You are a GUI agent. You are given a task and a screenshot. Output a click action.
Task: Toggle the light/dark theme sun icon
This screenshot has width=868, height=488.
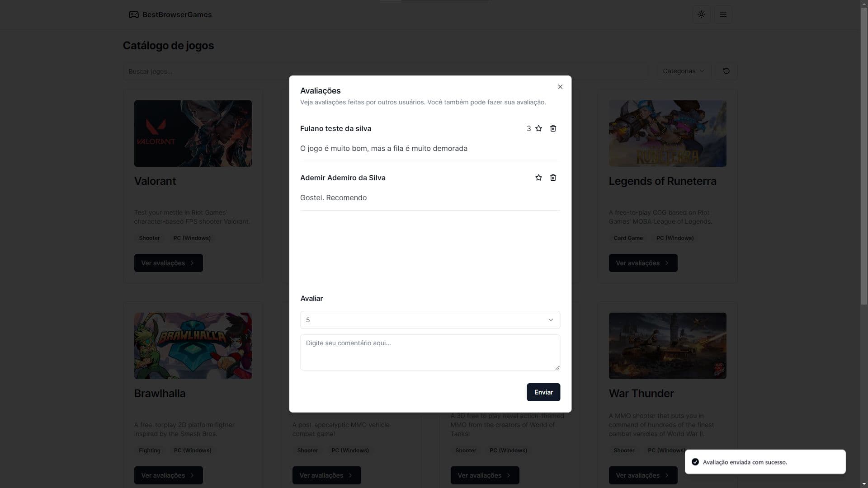point(701,14)
